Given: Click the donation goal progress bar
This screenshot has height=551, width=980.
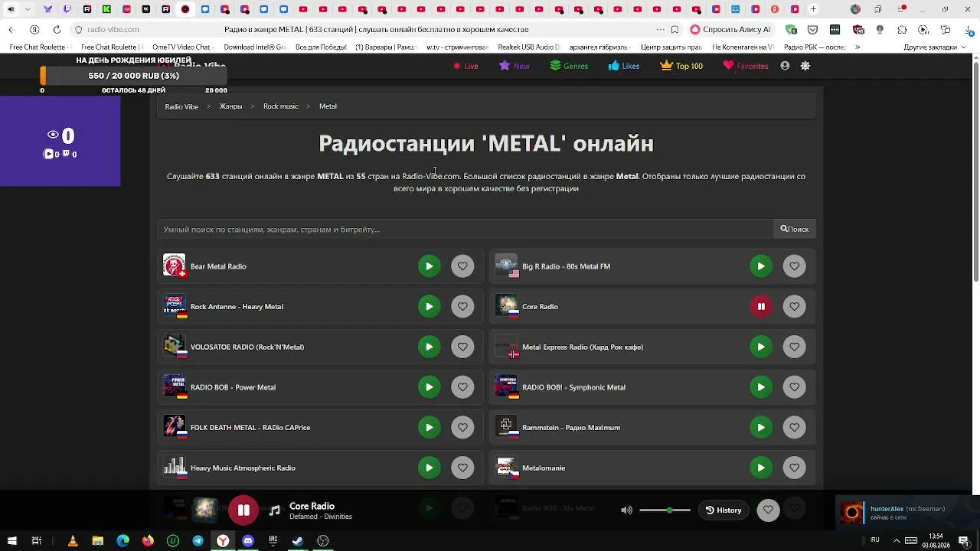Looking at the screenshot, I should 134,76.
